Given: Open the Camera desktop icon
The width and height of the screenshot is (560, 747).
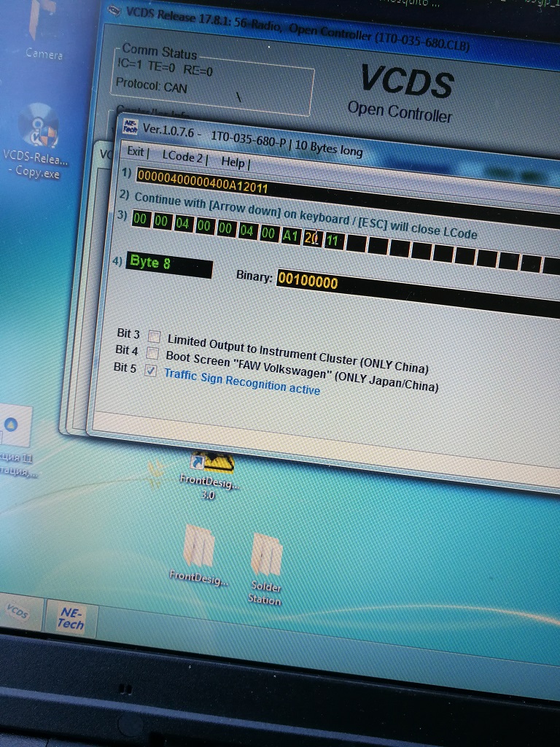Looking at the screenshot, I should (44, 26).
